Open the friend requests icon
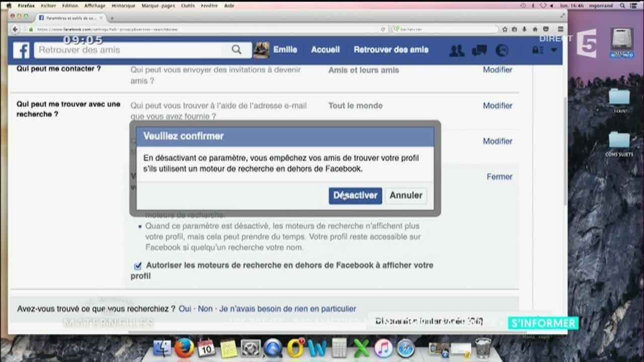The image size is (644, 362). tap(457, 50)
